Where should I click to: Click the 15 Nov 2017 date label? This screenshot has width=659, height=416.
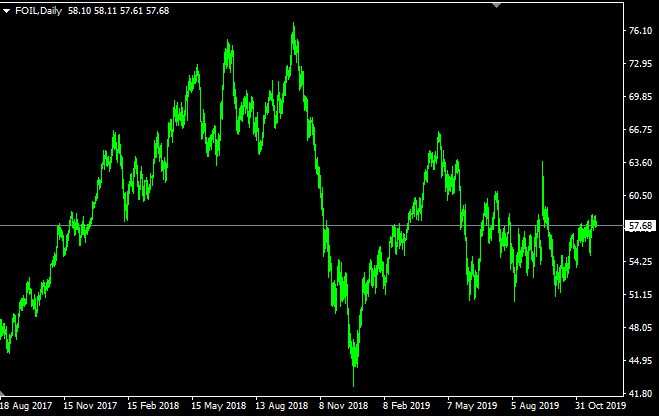[90, 406]
